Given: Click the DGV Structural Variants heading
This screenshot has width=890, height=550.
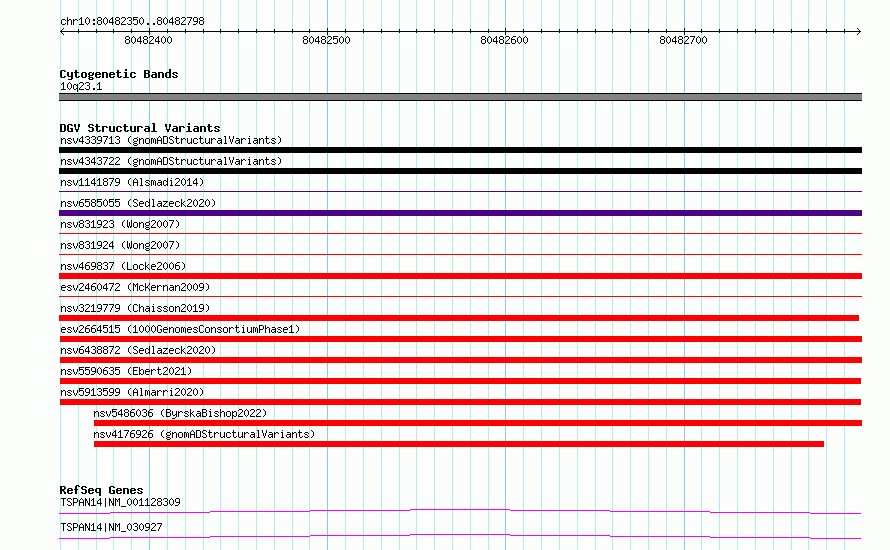Looking at the screenshot, I should pos(140,128).
